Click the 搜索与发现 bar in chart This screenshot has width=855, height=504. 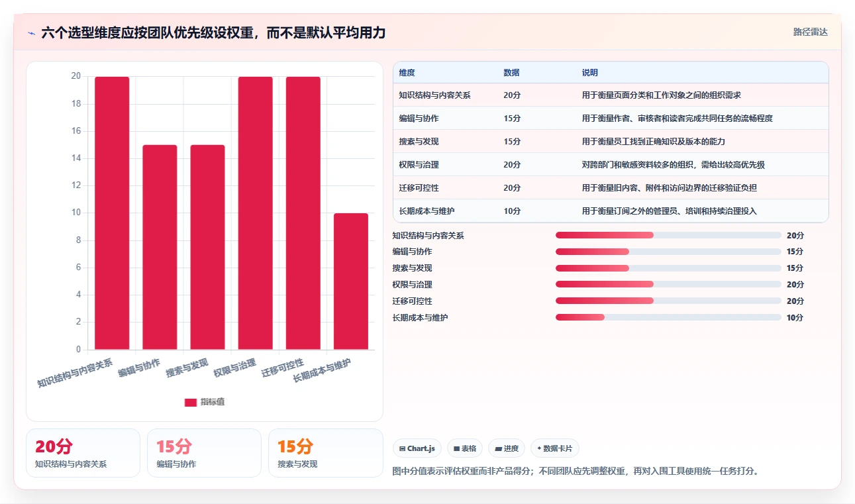(207, 247)
